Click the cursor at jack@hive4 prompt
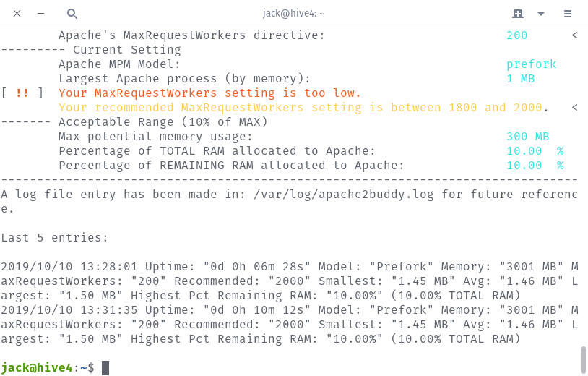 pos(105,368)
